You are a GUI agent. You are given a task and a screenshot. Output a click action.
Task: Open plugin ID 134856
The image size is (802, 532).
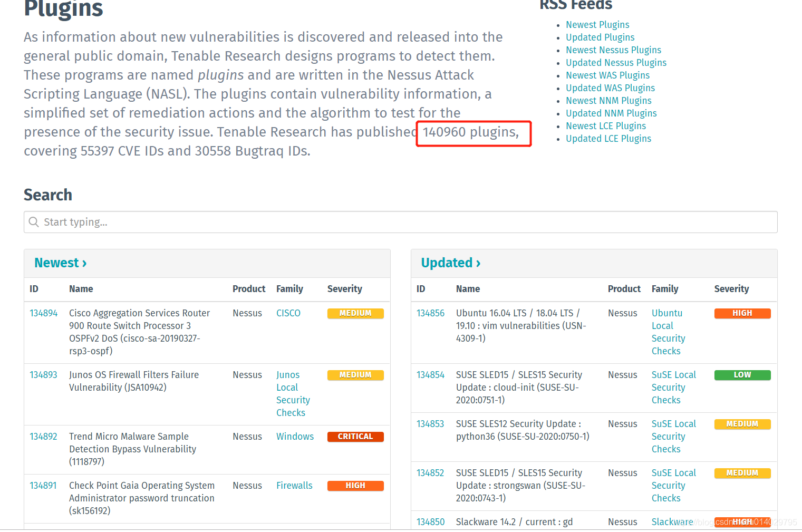pyautogui.click(x=430, y=313)
